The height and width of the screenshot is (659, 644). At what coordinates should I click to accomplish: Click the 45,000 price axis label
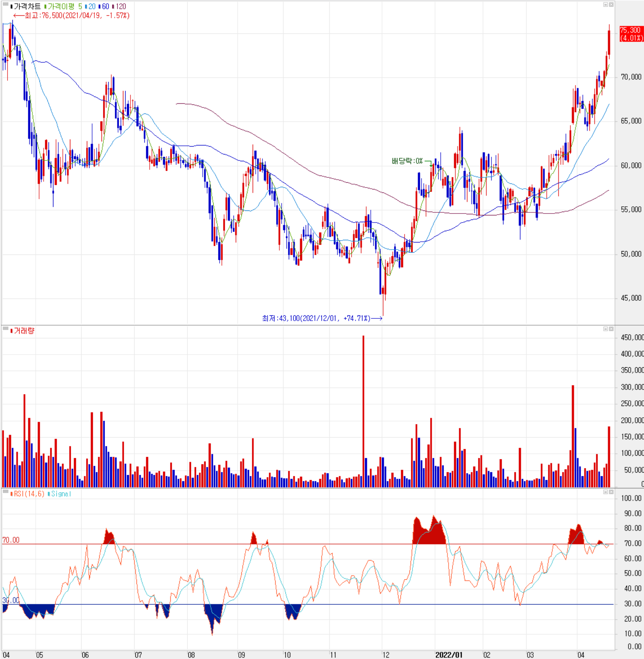pyautogui.click(x=631, y=298)
